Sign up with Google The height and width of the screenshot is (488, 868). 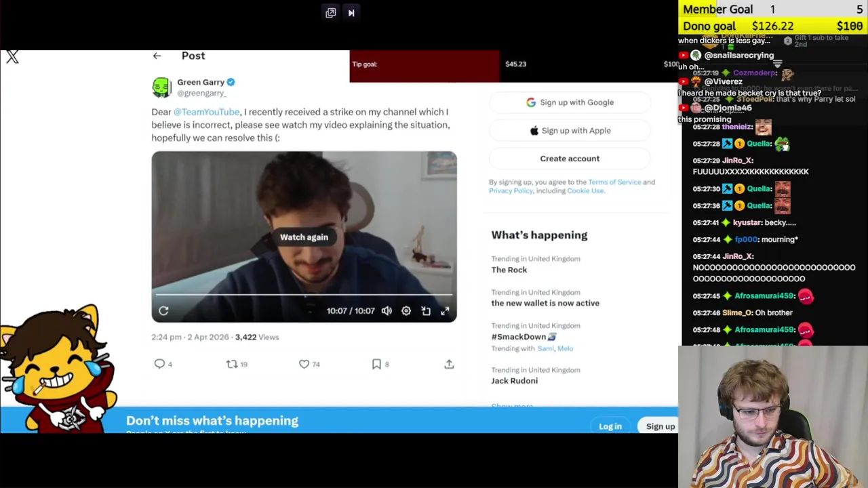pos(570,102)
